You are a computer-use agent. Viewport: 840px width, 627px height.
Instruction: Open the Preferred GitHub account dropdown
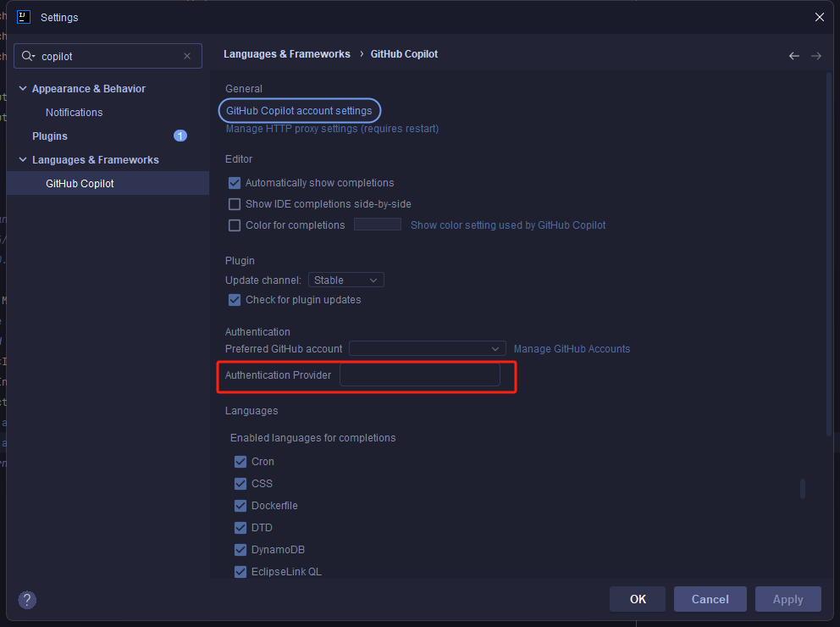click(x=427, y=349)
